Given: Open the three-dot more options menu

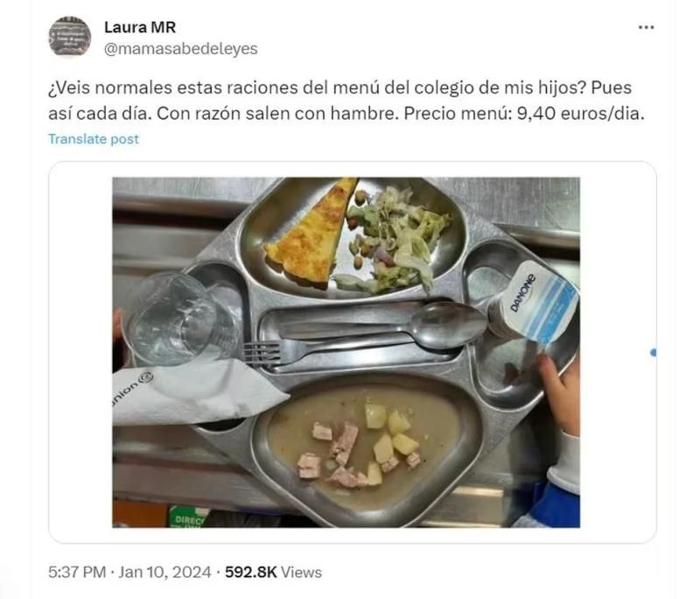Looking at the screenshot, I should pyautogui.click(x=646, y=28).
